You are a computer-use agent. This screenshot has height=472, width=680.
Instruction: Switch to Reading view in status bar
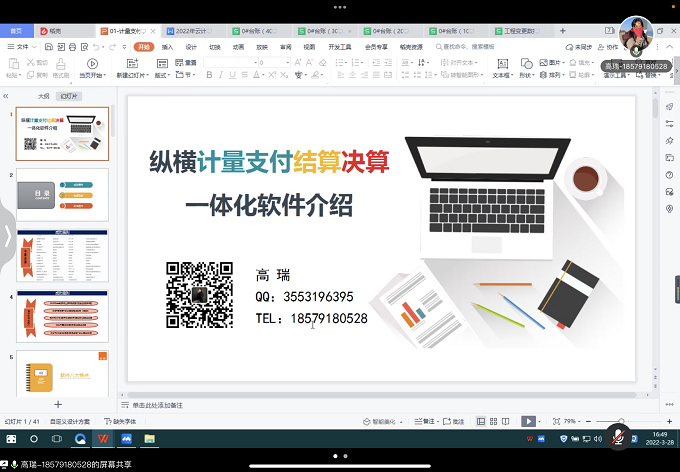(505, 421)
